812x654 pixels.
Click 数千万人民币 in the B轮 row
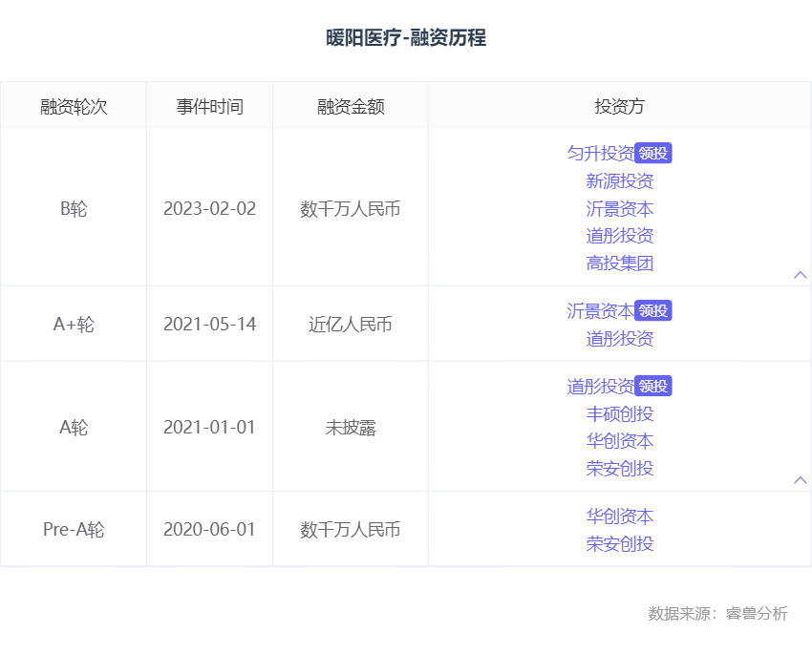(x=351, y=208)
